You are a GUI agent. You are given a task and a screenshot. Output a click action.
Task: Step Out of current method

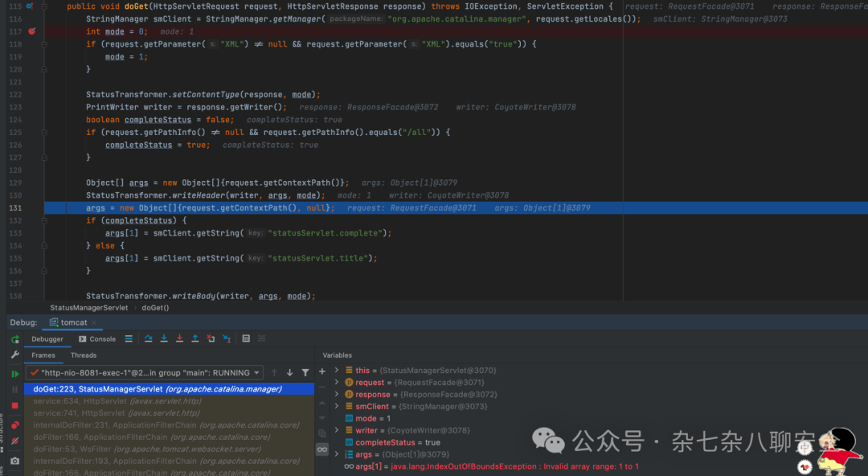click(194, 339)
